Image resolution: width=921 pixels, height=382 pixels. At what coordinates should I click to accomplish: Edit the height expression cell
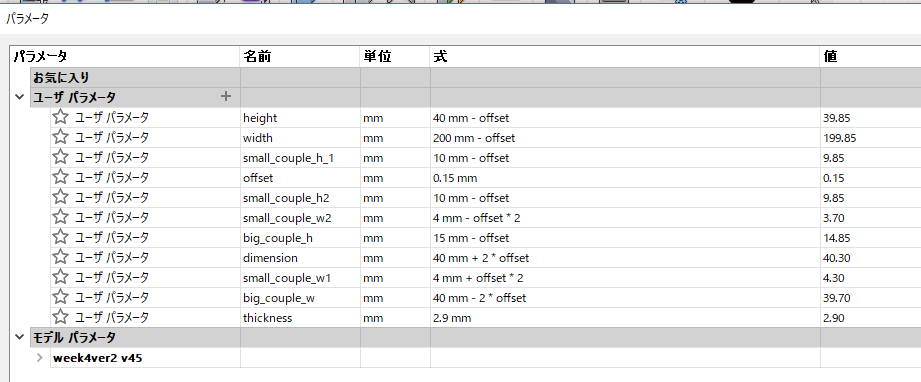pyautogui.click(x=625, y=118)
